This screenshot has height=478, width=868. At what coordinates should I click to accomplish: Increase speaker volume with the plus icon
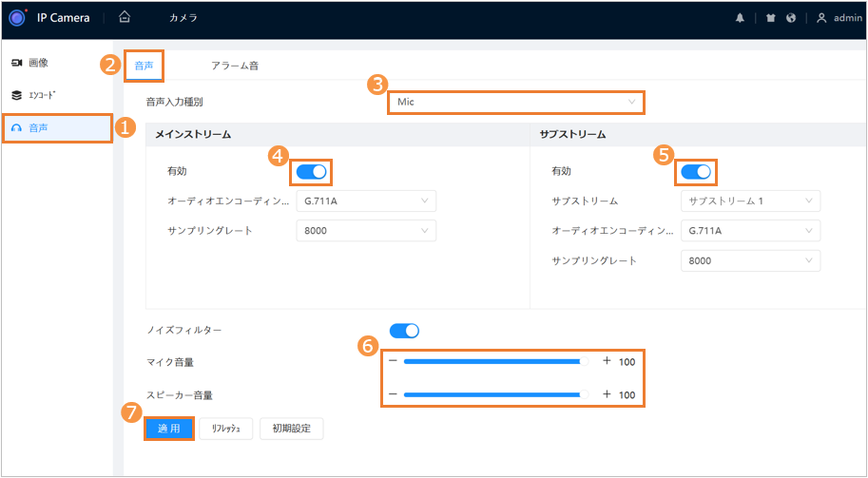tap(607, 394)
